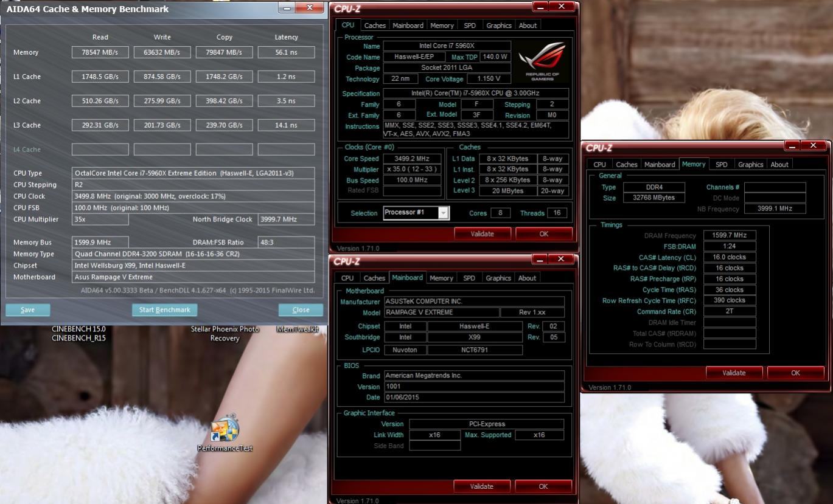Image resolution: width=833 pixels, height=504 pixels.
Task: Click Core Speed 3499.2 MHz value
Action: [x=412, y=159]
